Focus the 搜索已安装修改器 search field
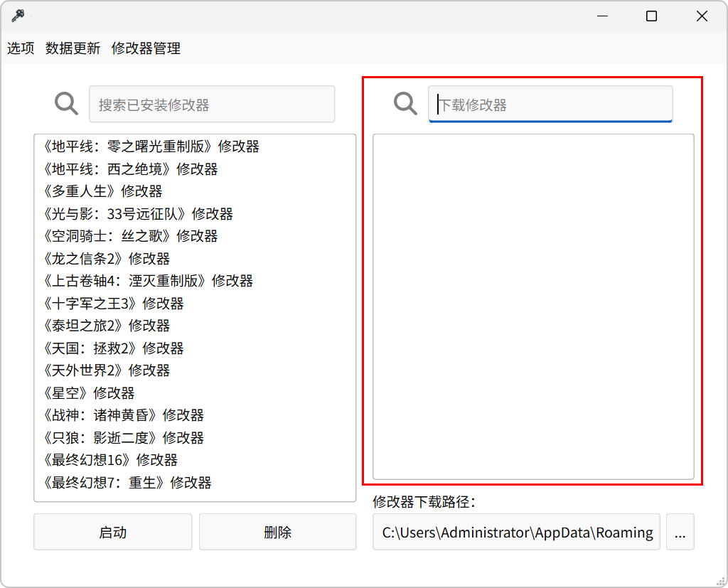The height and width of the screenshot is (588, 728). 212,104
